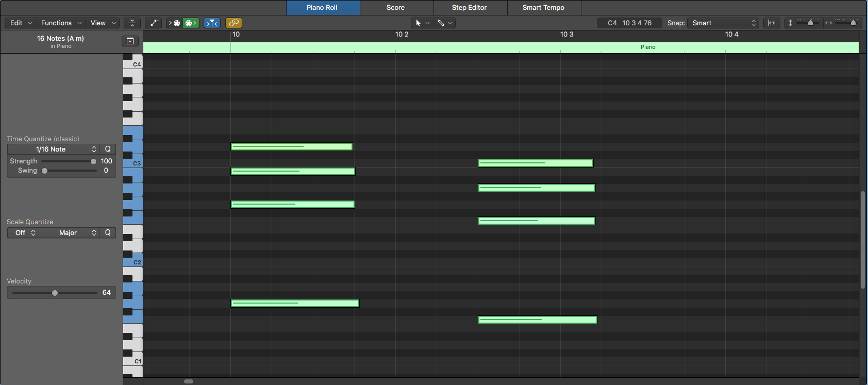The height and width of the screenshot is (385, 868).
Task: Click the horizontal auto-zoom button
Action: (772, 23)
